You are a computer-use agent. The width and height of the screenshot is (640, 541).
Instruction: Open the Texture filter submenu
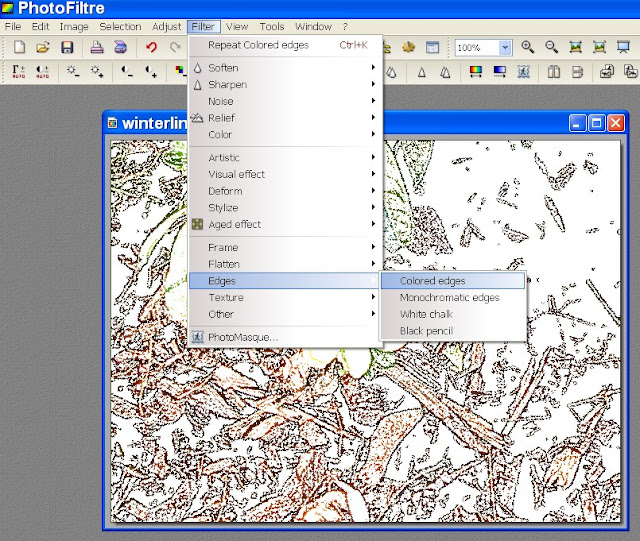[285, 298]
